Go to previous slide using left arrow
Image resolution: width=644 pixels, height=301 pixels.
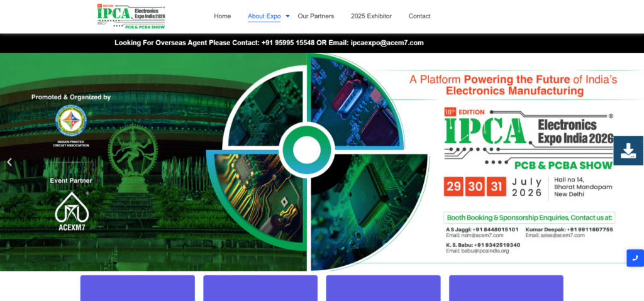(x=9, y=162)
